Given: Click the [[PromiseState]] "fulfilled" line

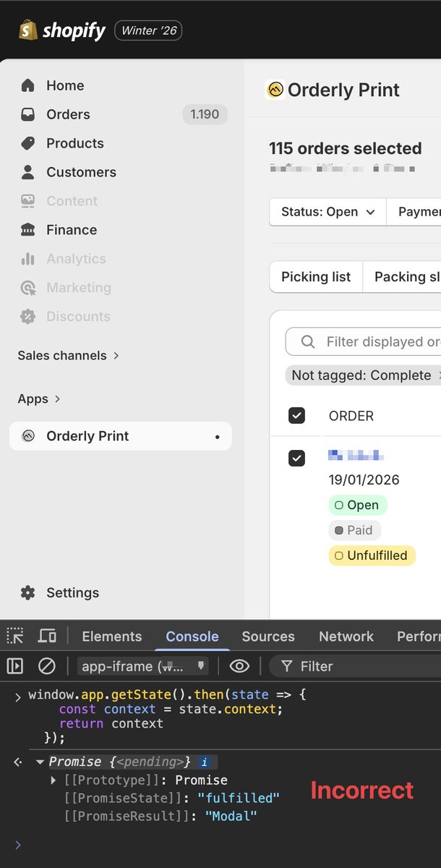Looking at the screenshot, I should point(172,798).
